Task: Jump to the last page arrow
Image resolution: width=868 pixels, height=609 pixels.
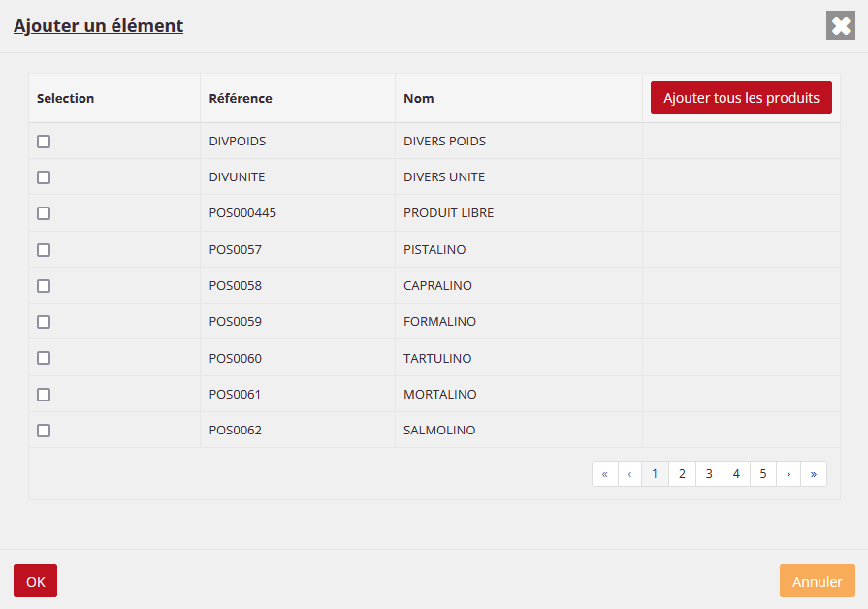Action: [814, 474]
